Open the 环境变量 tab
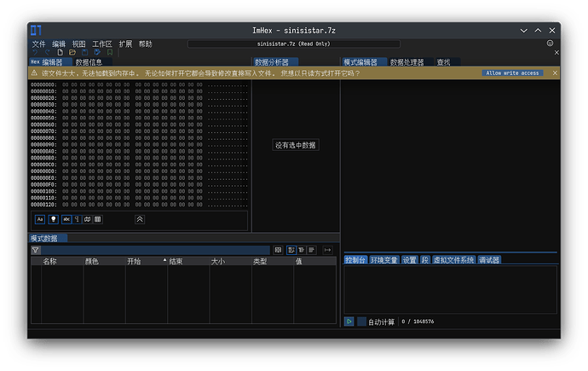 pos(384,260)
